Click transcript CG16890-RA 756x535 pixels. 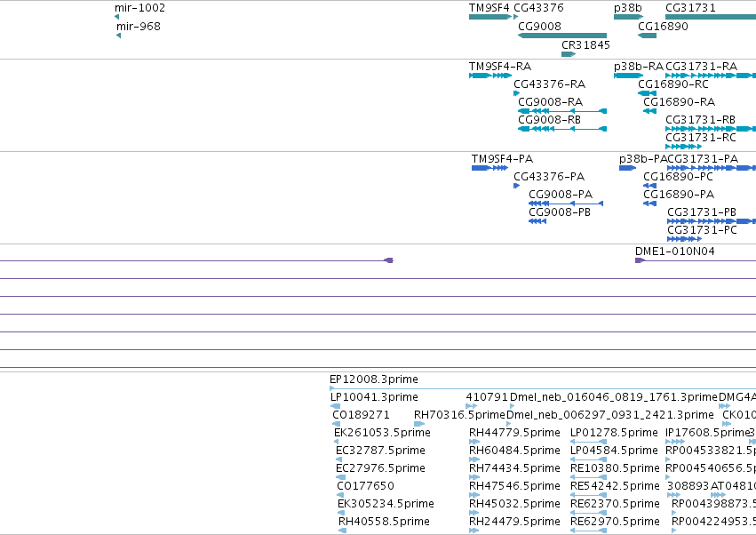click(x=650, y=111)
